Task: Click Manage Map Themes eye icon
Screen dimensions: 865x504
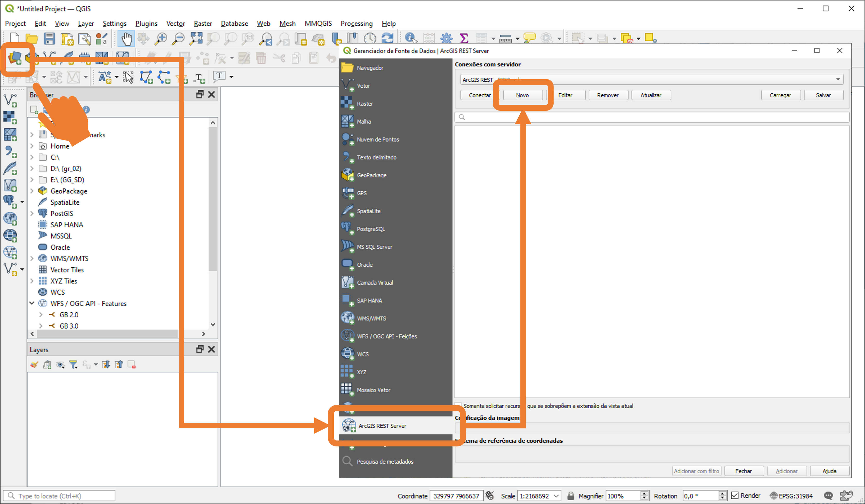Action: tap(60, 365)
